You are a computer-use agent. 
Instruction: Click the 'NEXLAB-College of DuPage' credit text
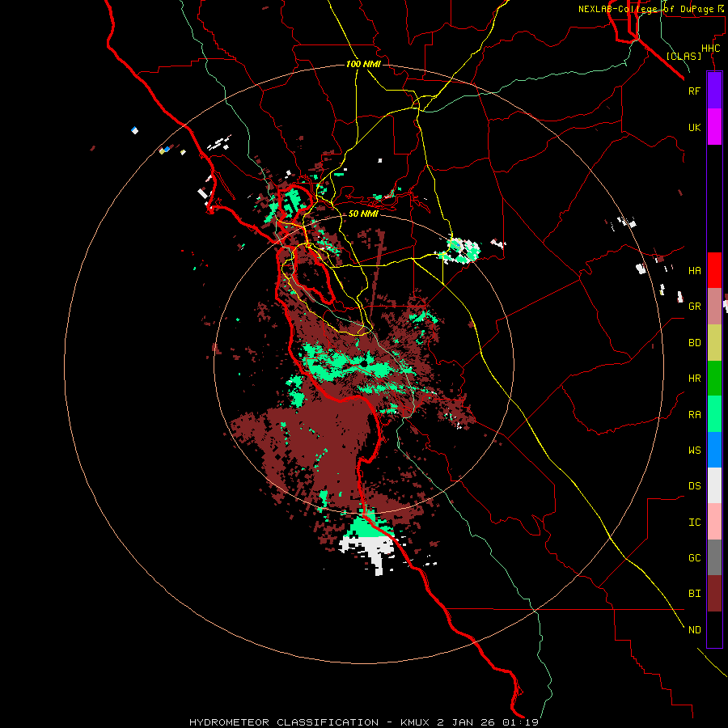coord(645,9)
